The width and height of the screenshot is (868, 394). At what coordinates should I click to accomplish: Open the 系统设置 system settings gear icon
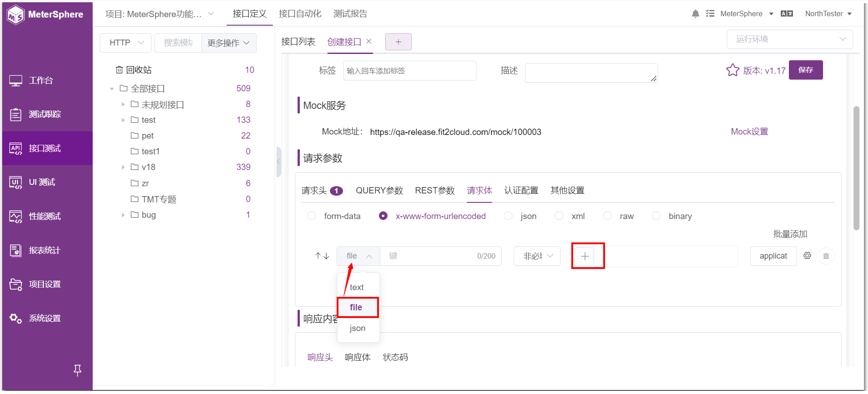pos(16,318)
